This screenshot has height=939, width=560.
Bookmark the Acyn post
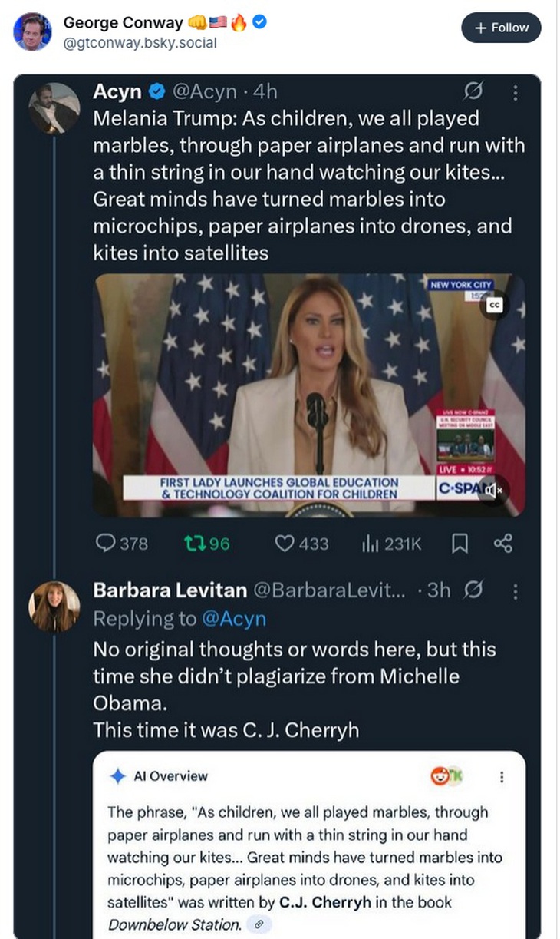click(x=459, y=544)
